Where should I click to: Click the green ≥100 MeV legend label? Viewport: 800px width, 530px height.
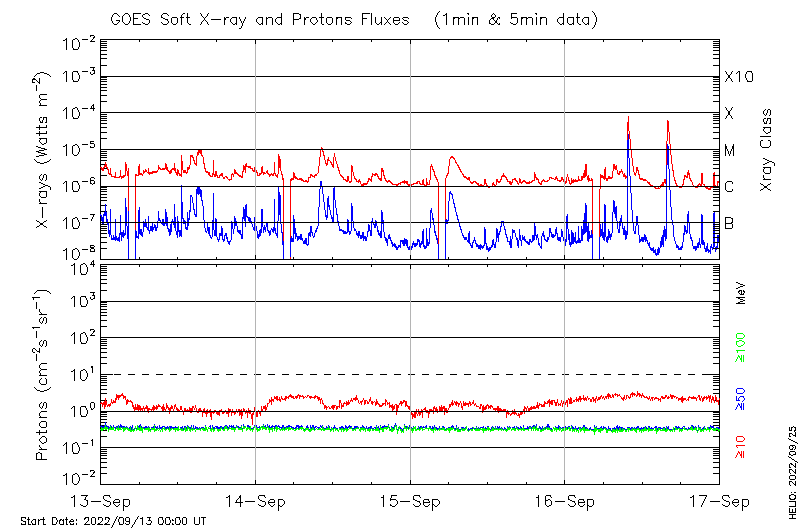(x=741, y=345)
